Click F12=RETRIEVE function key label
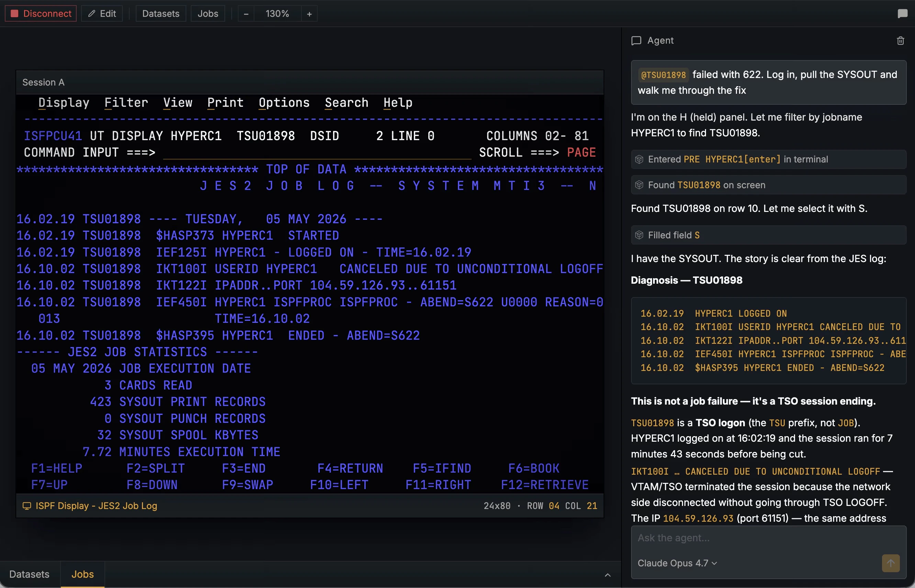 [x=545, y=485]
